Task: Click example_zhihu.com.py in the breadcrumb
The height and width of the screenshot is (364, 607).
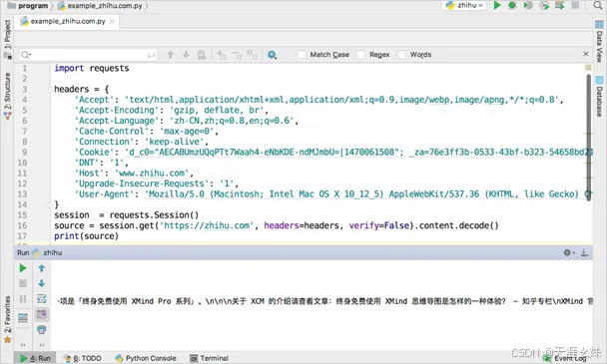Action: [101, 6]
